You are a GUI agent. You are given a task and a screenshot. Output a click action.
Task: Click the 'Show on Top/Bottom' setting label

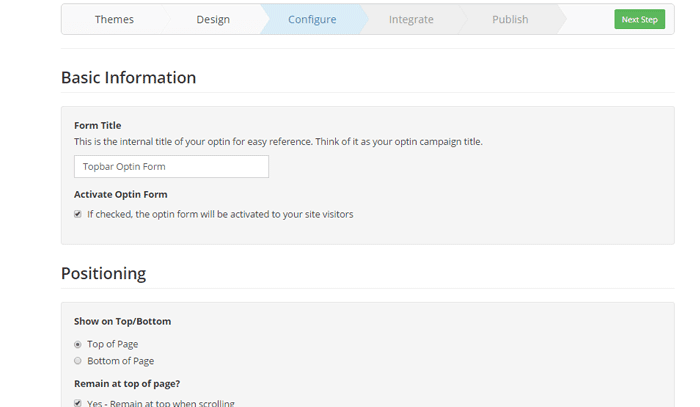pos(122,322)
